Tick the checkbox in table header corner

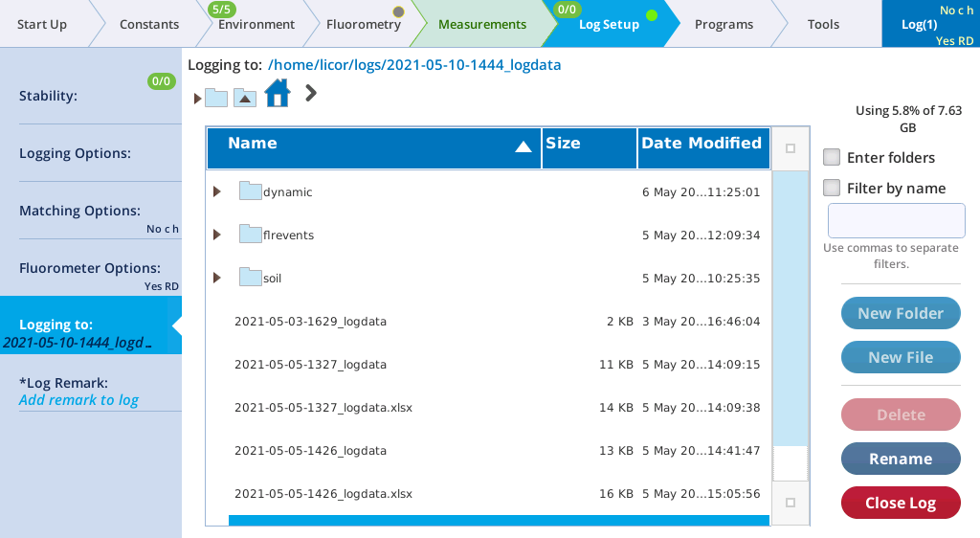tap(790, 148)
